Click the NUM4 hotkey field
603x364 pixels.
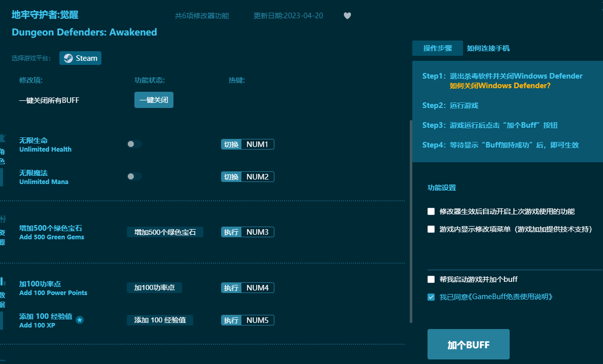click(x=257, y=288)
